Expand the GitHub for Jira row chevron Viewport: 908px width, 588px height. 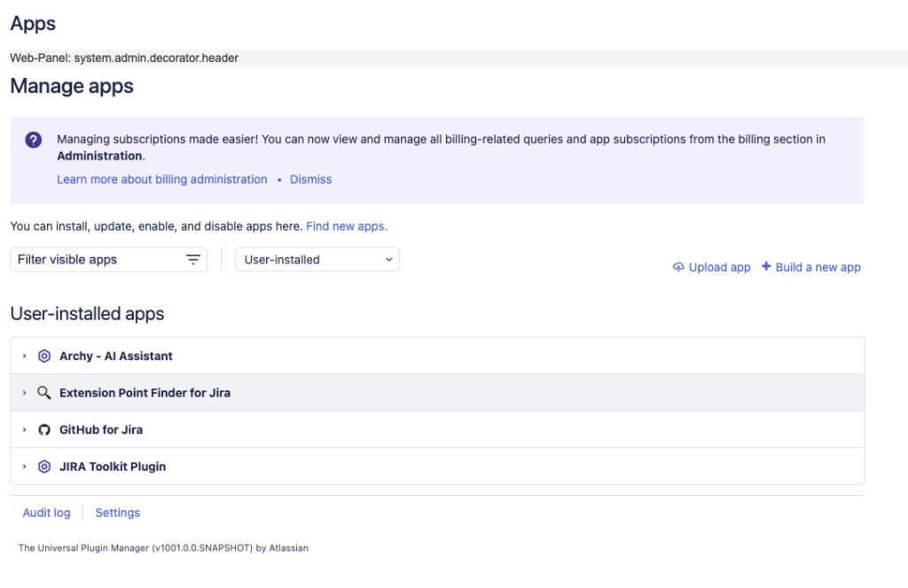[25, 430]
